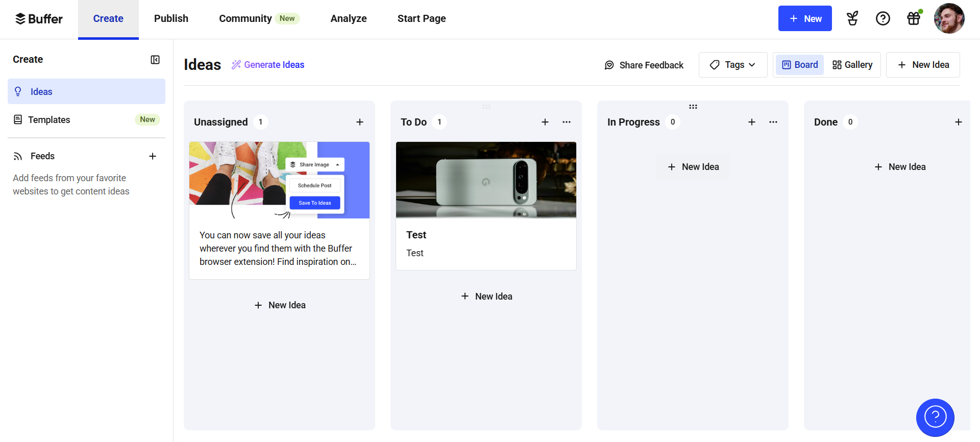Open the To Do column three-dots menu
980x442 pixels.
tap(567, 122)
